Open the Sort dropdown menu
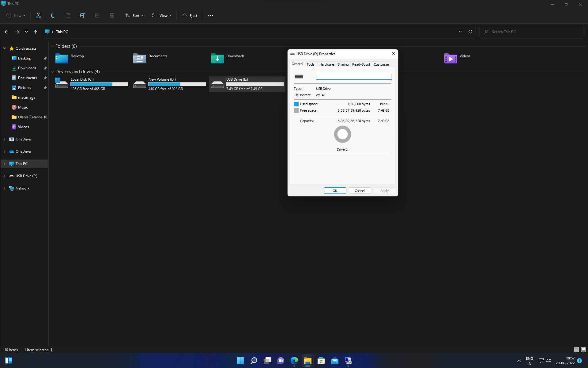Image resolution: width=588 pixels, height=368 pixels. coord(134,15)
